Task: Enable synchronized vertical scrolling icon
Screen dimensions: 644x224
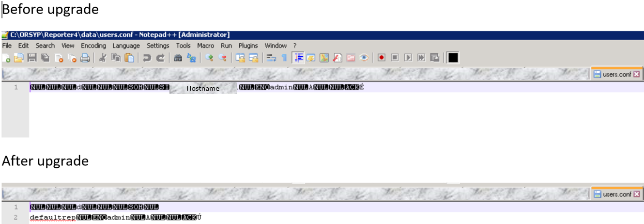Action: [x=240, y=58]
